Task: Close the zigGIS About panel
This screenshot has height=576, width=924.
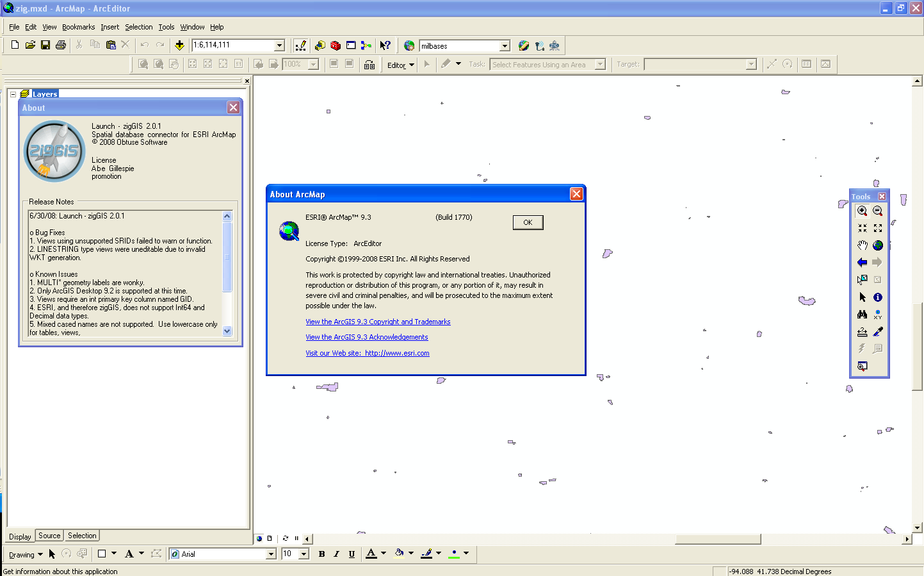Action: point(233,108)
